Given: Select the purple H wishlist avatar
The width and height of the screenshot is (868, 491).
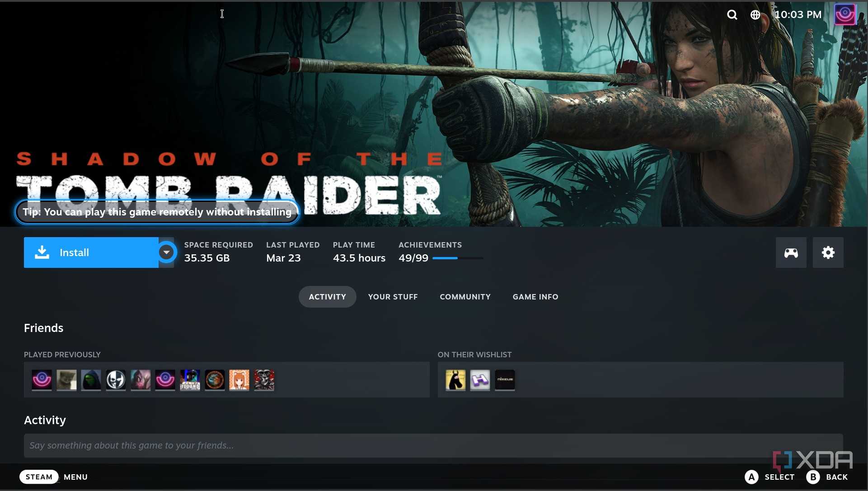Looking at the screenshot, I should point(480,380).
